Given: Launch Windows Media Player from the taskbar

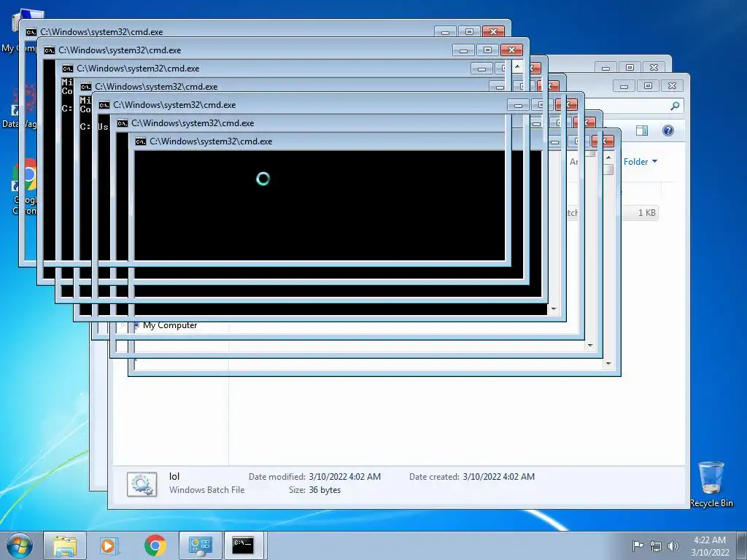Looking at the screenshot, I should (x=109, y=545).
